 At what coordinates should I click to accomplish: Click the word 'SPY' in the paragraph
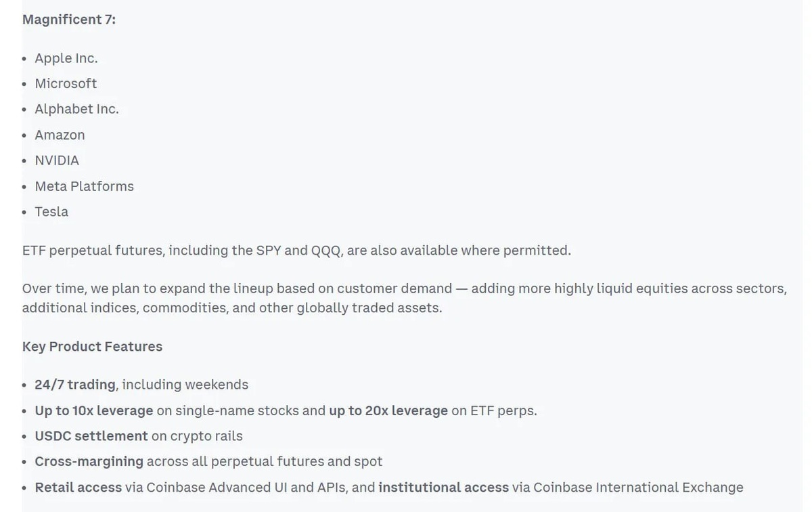click(268, 251)
